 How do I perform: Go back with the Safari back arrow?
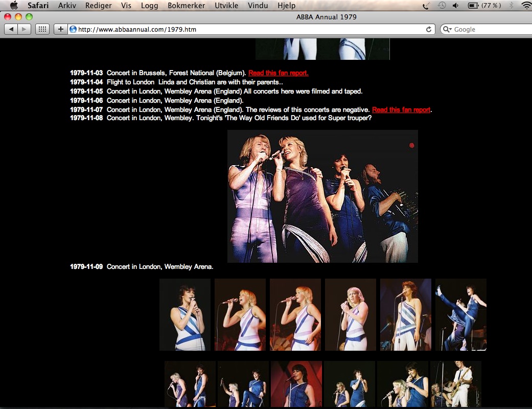[x=11, y=29]
